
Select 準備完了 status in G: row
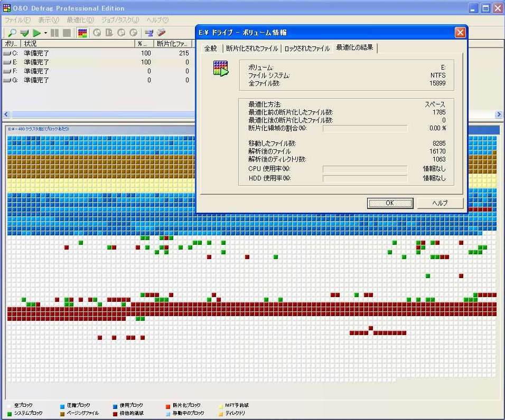coord(36,80)
